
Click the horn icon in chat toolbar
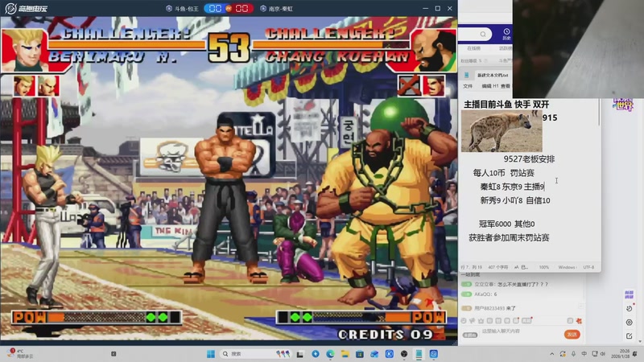pyautogui.click(x=473, y=320)
